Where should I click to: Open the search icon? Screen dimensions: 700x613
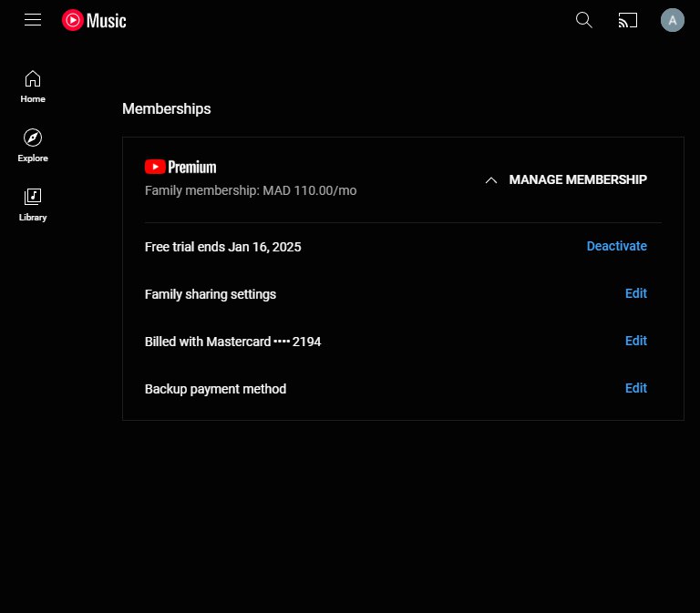pos(584,20)
